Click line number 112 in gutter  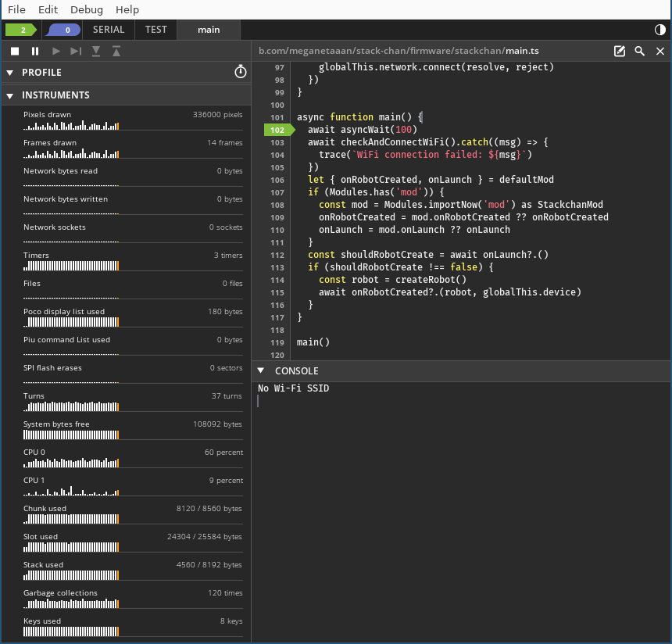(x=277, y=255)
